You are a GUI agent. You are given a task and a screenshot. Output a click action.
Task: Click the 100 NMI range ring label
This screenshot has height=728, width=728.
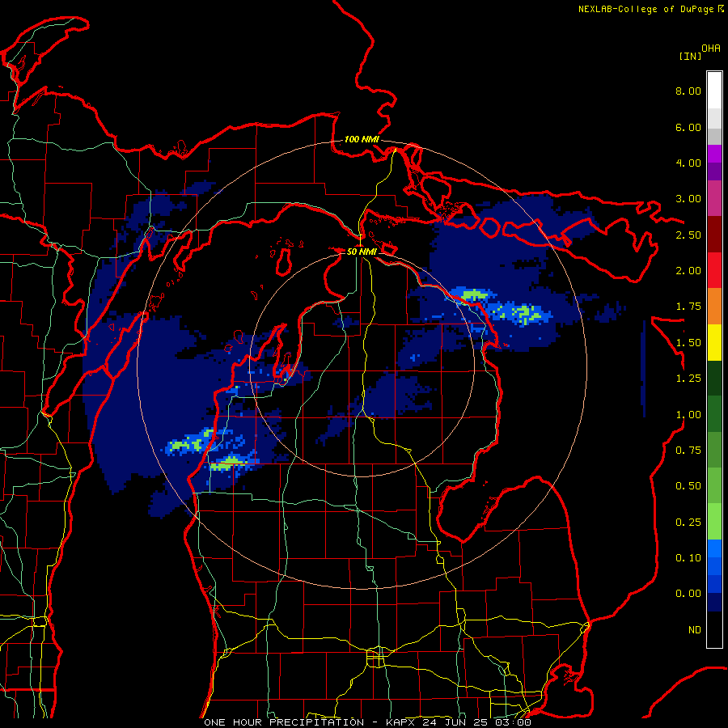pos(362,139)
